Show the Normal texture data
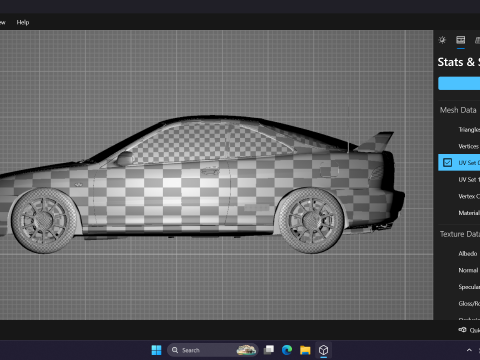 coord(468,270)
